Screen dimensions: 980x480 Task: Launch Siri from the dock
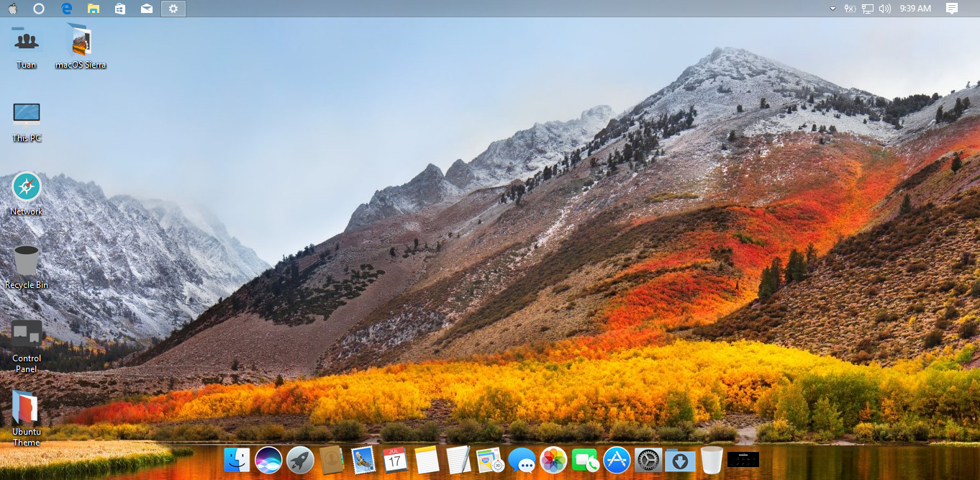[x=268, y=460]
